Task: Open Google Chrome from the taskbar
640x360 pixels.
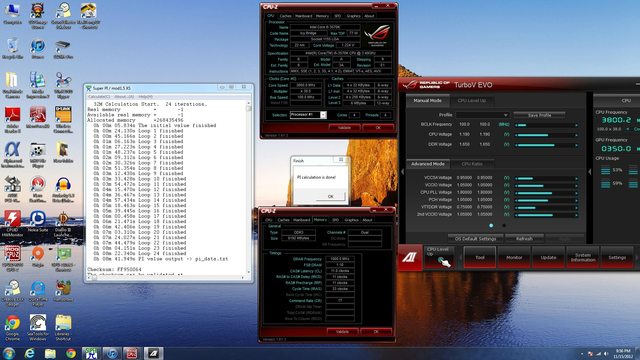Action: (x=71, y=353)
